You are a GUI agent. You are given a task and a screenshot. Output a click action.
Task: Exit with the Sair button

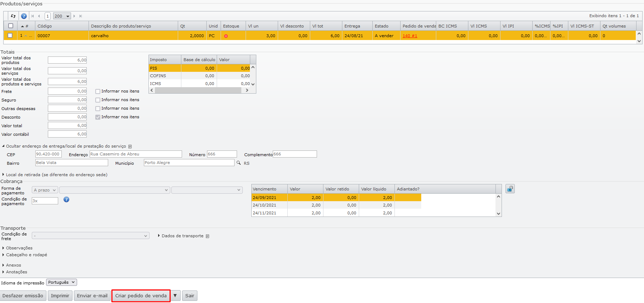190,295
